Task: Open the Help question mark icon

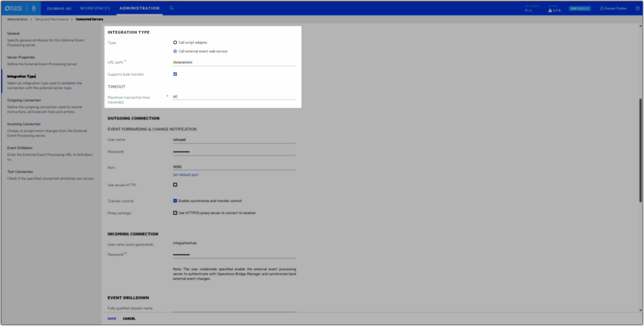Action: click(637, 8)
